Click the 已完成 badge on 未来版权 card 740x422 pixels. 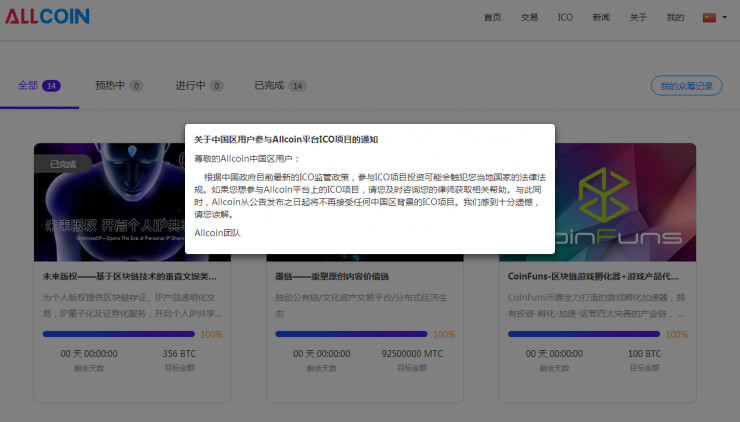tap(63, 164)
